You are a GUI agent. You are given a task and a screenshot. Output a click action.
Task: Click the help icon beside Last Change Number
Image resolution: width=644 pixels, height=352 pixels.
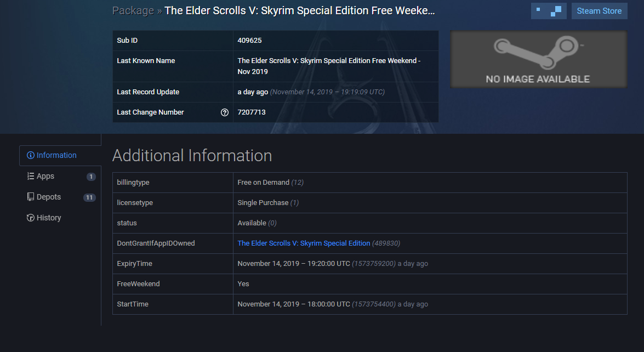[225, 112]
